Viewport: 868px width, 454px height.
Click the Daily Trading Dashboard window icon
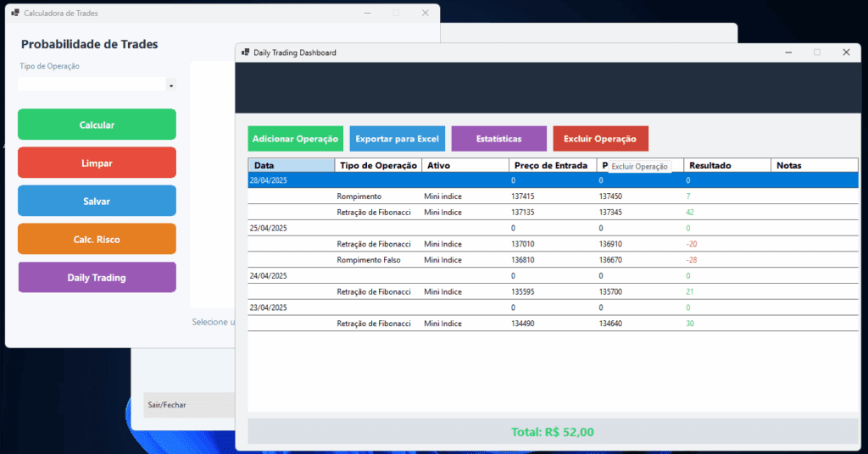pos(245,52)
